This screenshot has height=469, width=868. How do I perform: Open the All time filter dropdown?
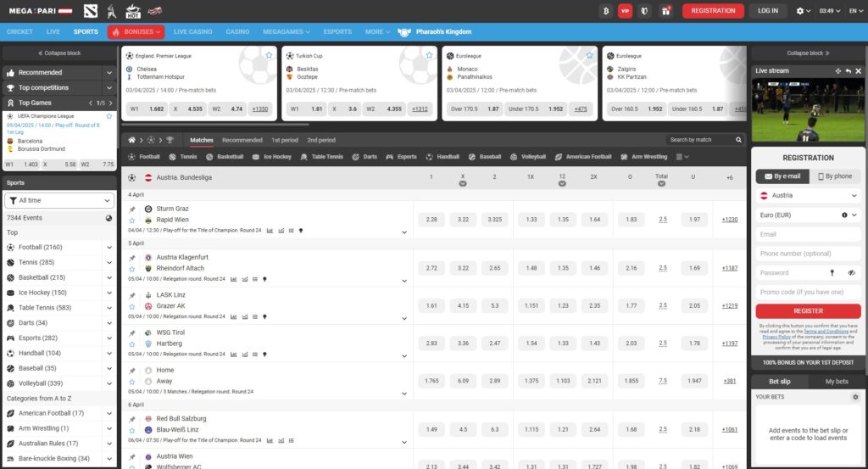click(59, 200)
